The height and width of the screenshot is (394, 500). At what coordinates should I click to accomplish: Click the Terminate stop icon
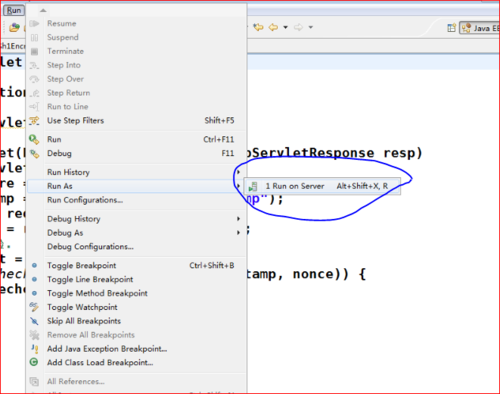(34, 51)
